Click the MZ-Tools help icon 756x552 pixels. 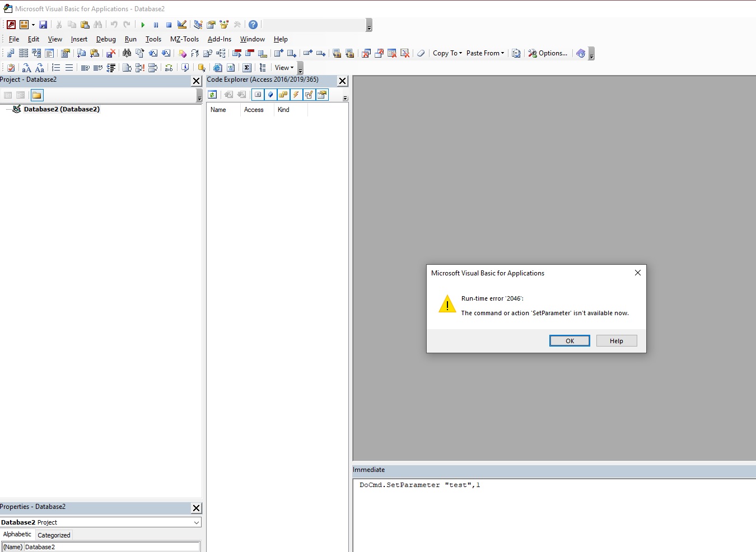581,53
